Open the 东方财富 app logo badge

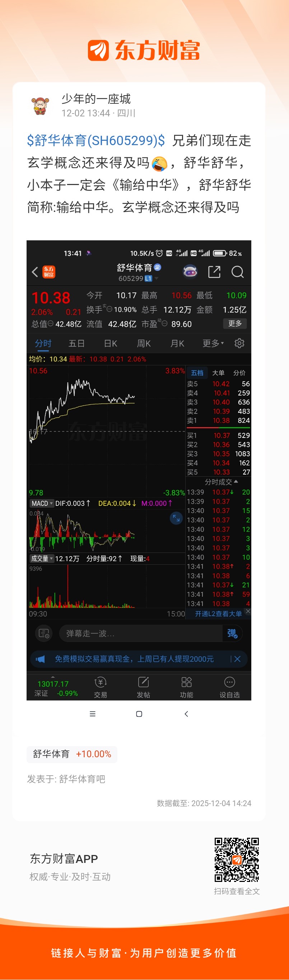tap(49, 272)
